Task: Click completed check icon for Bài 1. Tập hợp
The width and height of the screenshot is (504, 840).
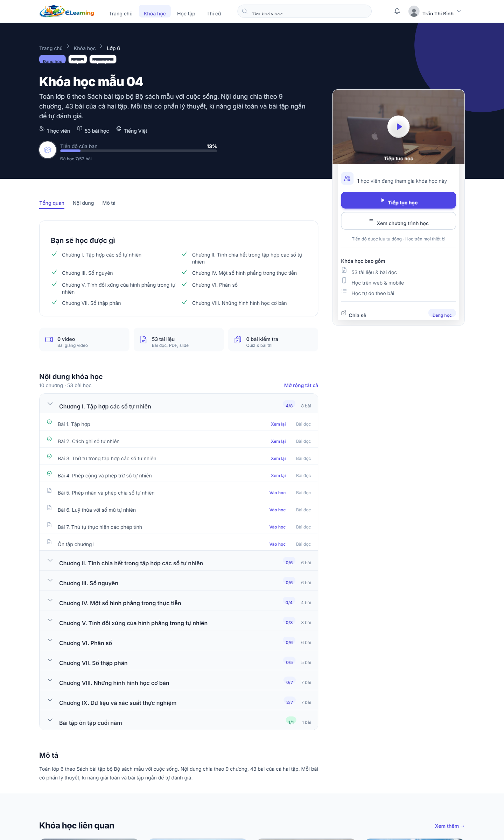Action: 49,422
